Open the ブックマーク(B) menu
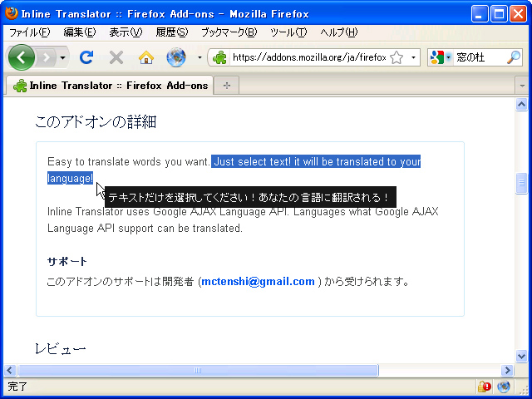 [x=229, y=32]
